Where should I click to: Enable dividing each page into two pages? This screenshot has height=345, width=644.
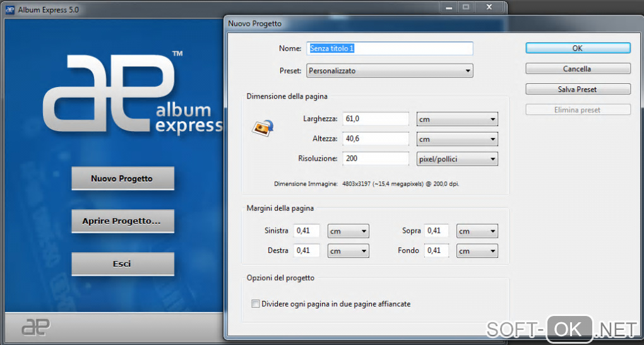point(256,304)
